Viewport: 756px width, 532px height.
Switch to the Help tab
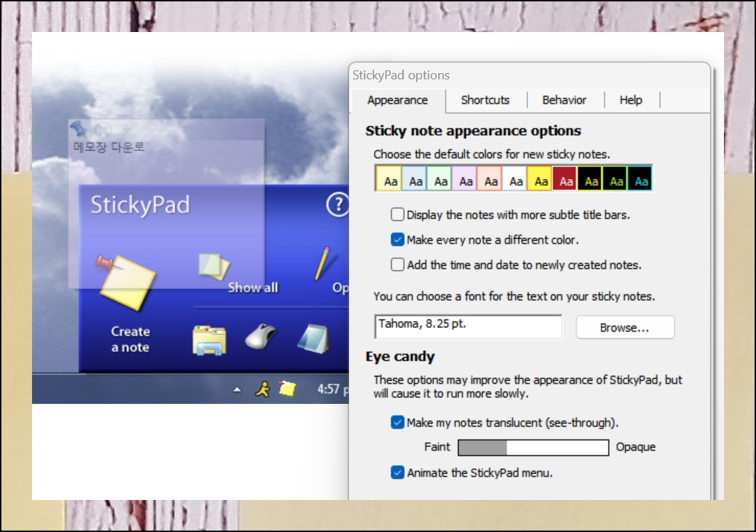pos(631,100)
